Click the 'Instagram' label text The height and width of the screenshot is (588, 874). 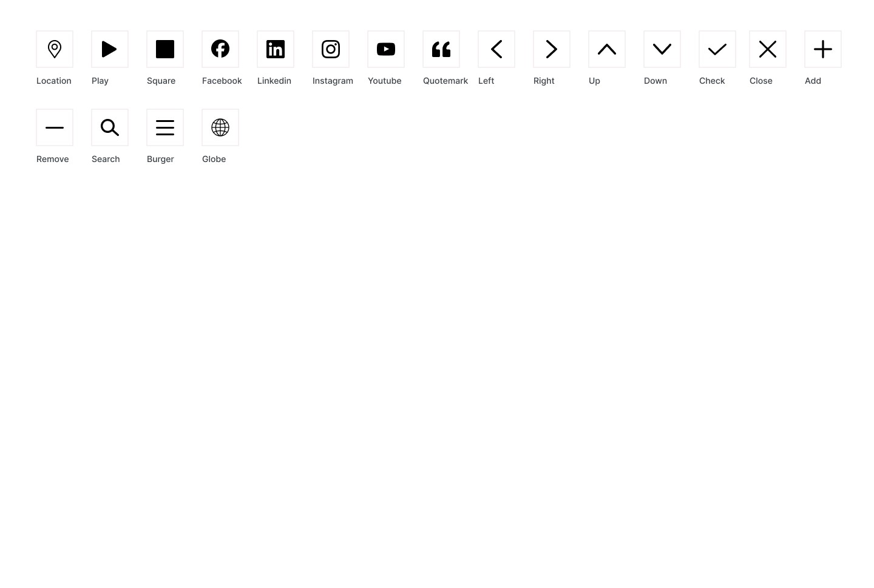[x=333, y=81]
